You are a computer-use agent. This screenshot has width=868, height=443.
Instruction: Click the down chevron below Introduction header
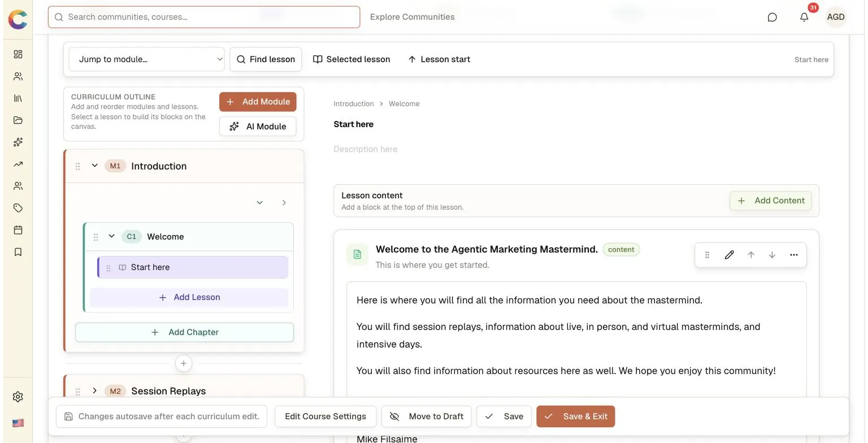[260, 202]
